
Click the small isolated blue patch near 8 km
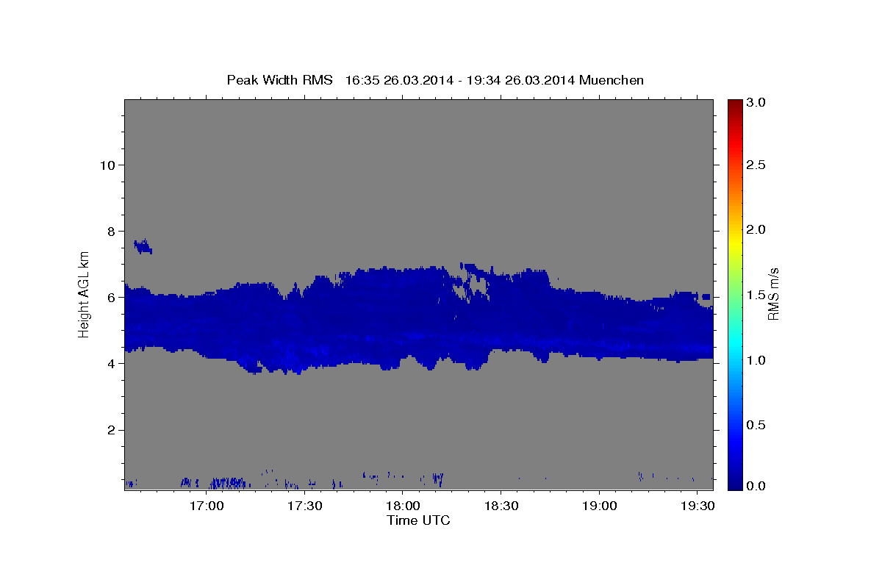(143, 246)
